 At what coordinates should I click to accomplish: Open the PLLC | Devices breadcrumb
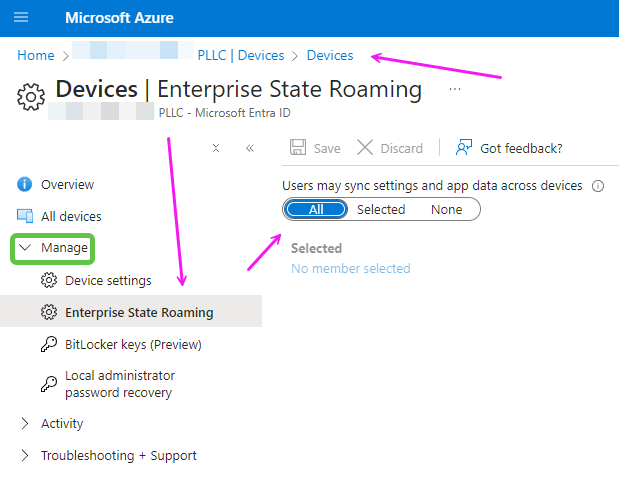pyautogui.click(x=241, y=55)
